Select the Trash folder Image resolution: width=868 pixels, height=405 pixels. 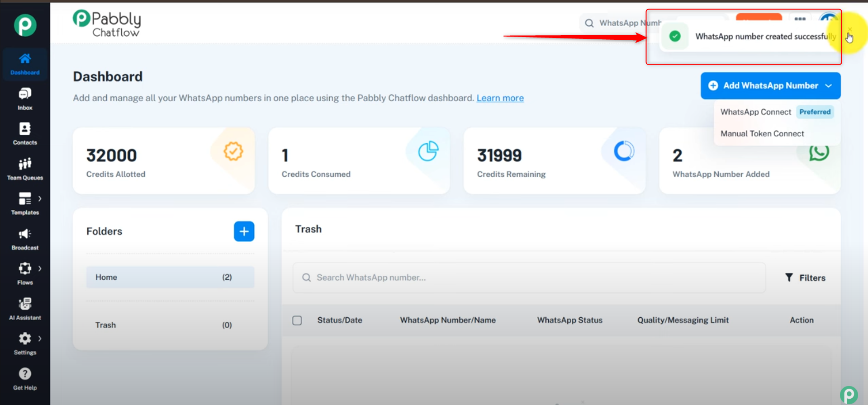(170, 325)
